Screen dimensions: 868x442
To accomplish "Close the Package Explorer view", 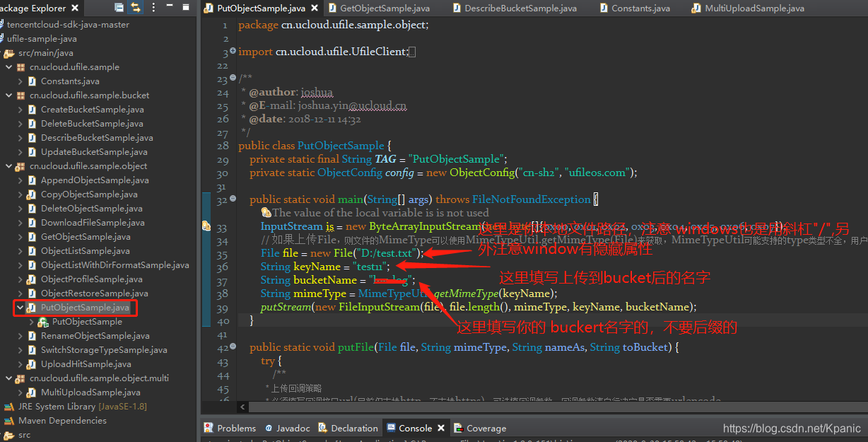I will pos(74,8).
